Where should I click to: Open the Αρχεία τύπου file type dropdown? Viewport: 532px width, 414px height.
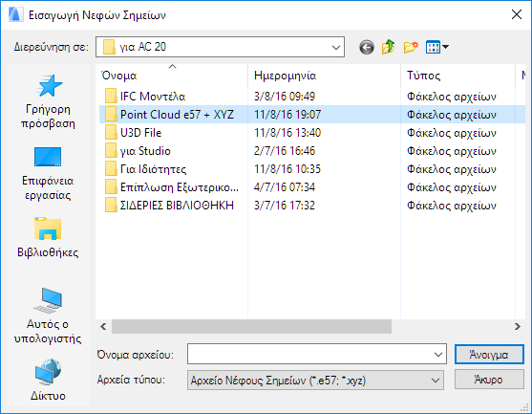315,380
